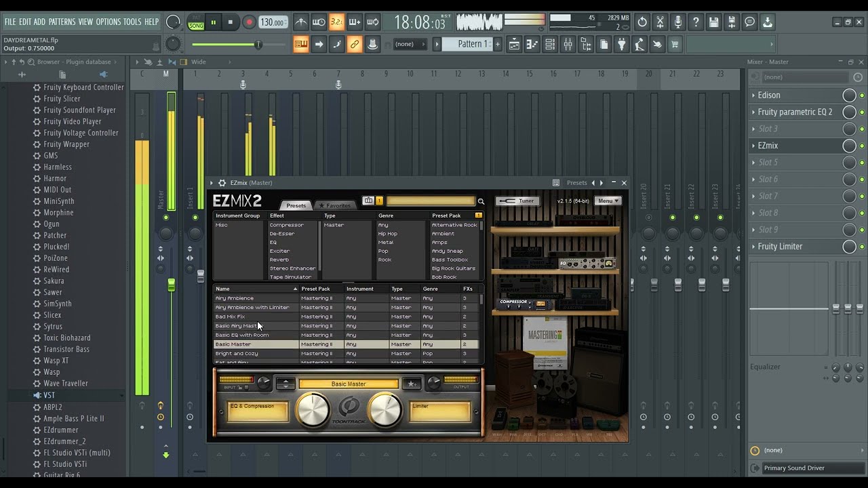This screenshot has width=868, height=488.
Task: Select Sytrus in the plugin browser
Action: [53, 327]
